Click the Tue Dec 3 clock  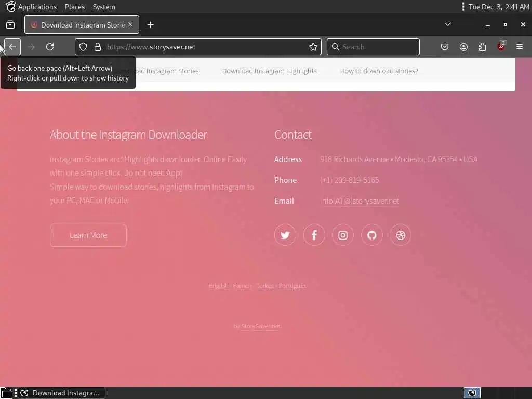click(x=498, y=7)
